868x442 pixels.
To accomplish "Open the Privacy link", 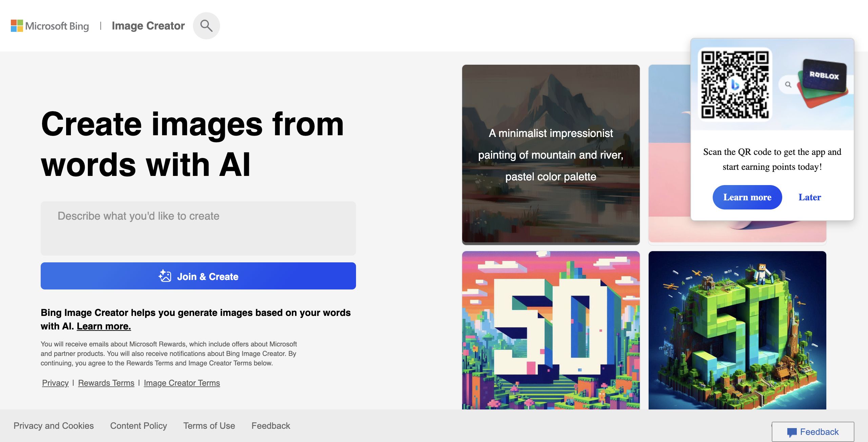I will point(55,383).
